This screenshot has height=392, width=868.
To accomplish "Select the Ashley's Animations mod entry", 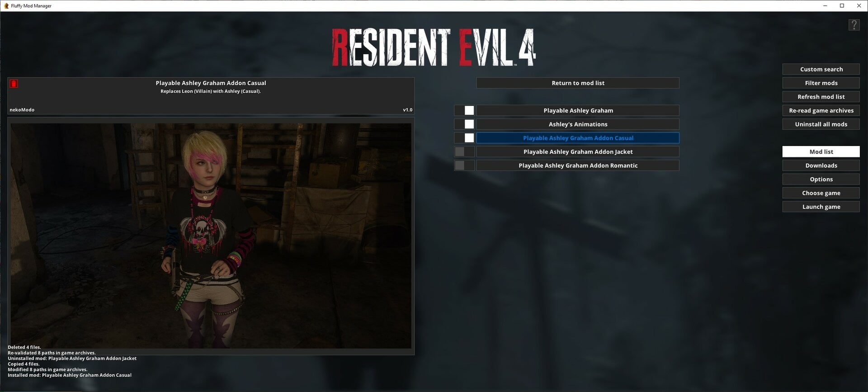I will coord(578,124).
